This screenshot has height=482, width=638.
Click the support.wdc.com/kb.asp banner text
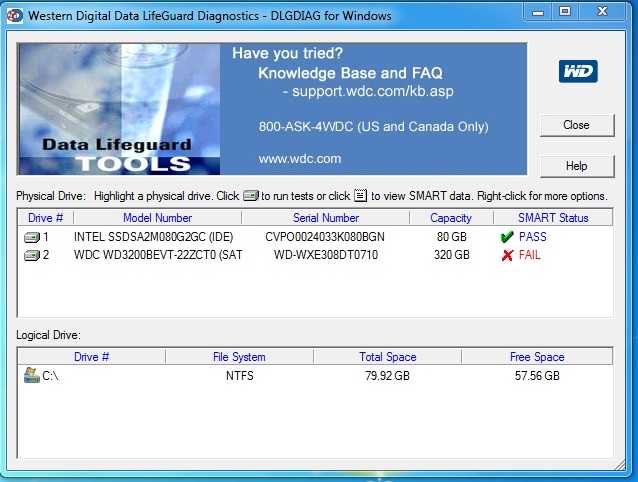[x=373, y=92]
